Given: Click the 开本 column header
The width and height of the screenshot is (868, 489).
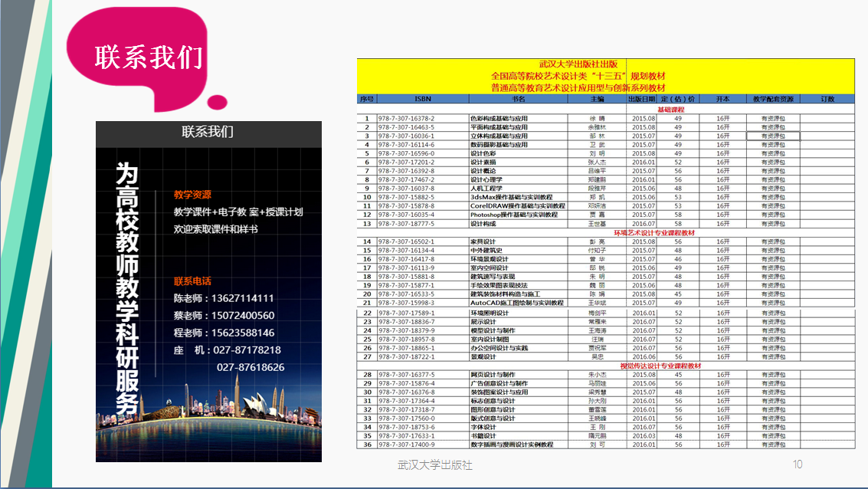Looking at the screenshot, I should (723, 99).
